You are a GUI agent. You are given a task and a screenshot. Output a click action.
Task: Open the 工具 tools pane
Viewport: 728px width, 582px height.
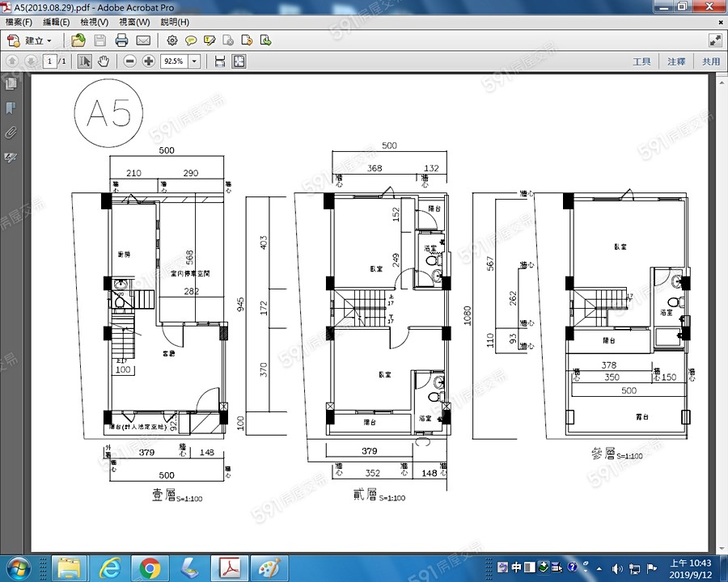click(641, 61)
